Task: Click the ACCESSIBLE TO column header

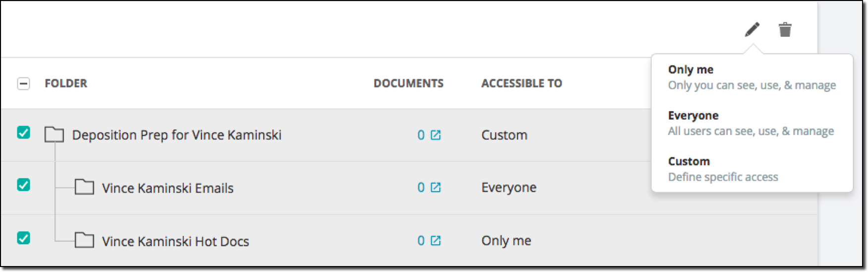Action: tap(521, 83)
